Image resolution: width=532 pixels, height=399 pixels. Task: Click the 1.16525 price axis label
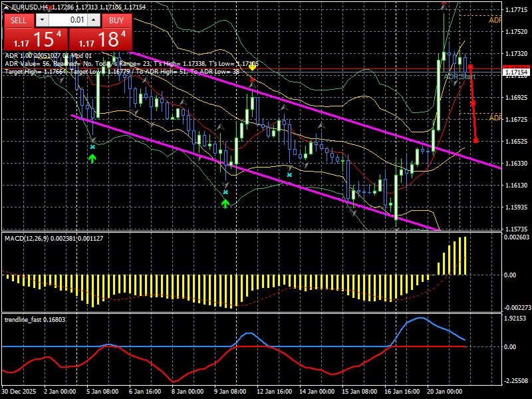click(x=516, y=141)
